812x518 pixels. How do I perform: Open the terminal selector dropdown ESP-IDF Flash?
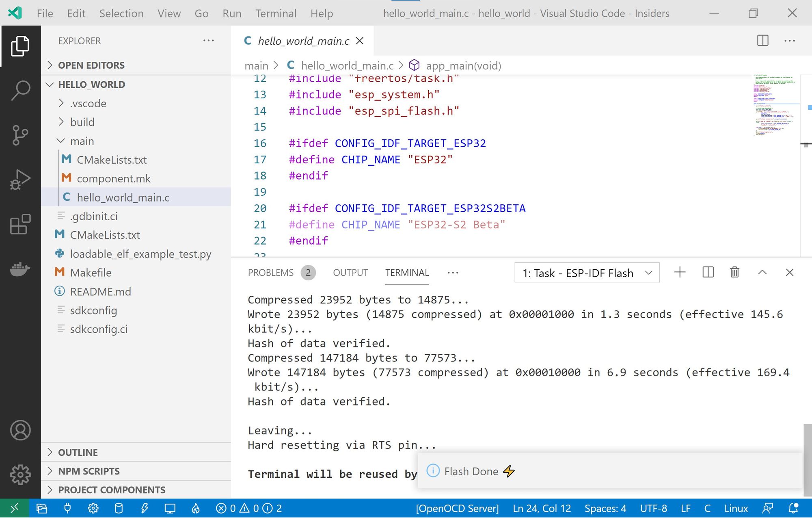(587, 273)
